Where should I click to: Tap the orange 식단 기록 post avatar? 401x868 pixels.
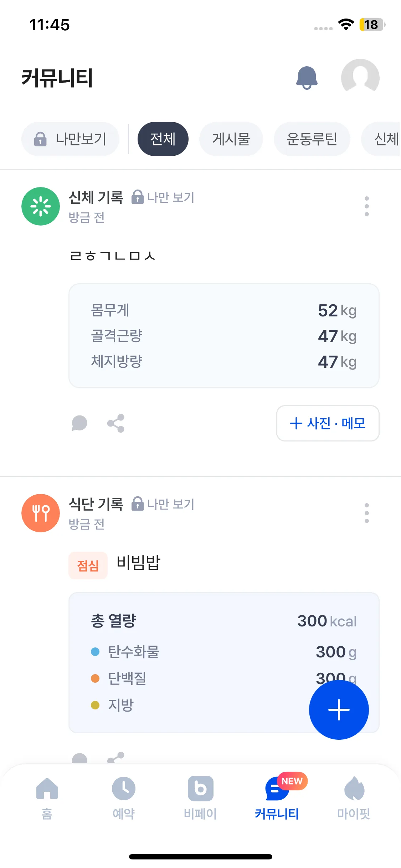click(x=41, y=513)
